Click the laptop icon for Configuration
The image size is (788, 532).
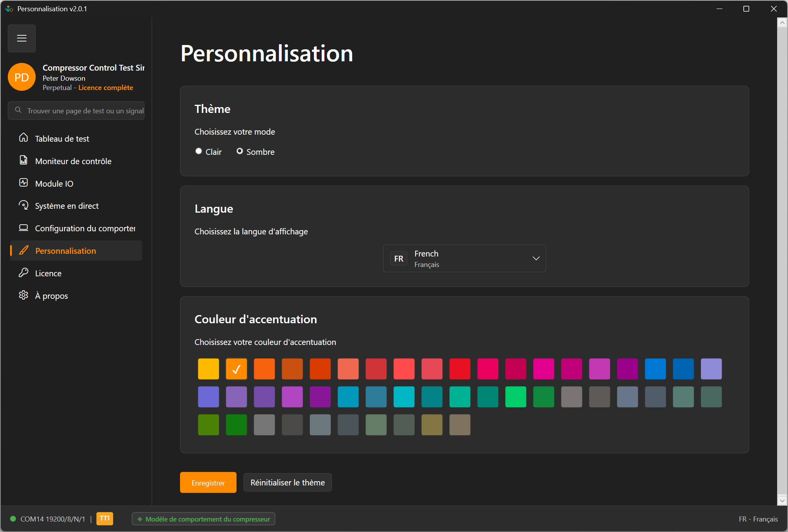tap(24, 228)
